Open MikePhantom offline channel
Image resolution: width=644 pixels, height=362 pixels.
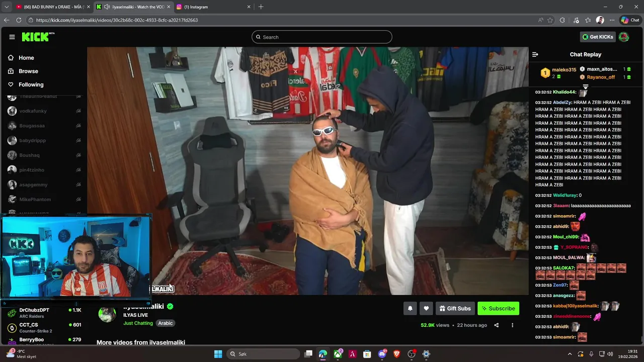coord(44,200)
